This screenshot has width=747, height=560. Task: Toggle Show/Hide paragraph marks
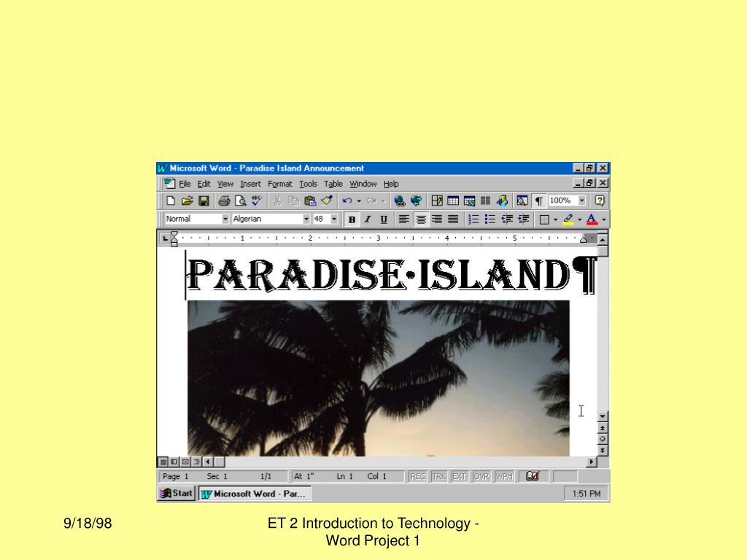539,201
